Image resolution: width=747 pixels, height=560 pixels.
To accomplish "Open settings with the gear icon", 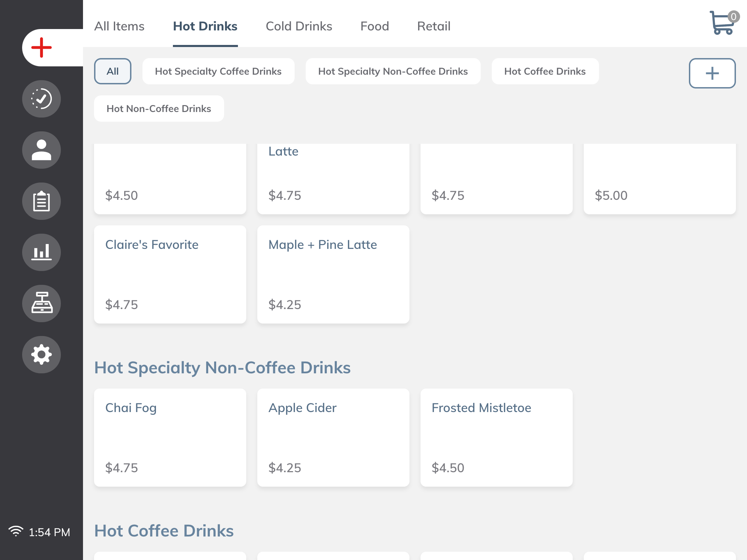I will pyautogui.click(x=41, y=354).
